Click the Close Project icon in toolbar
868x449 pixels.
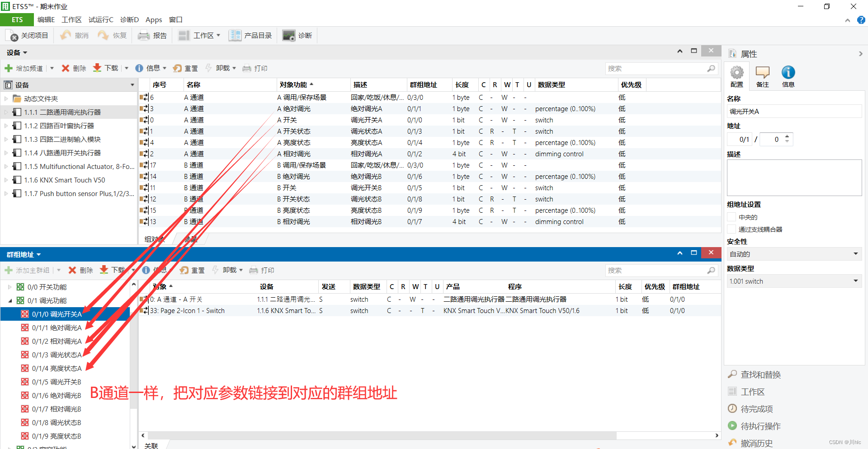click(x=13, y=36)
